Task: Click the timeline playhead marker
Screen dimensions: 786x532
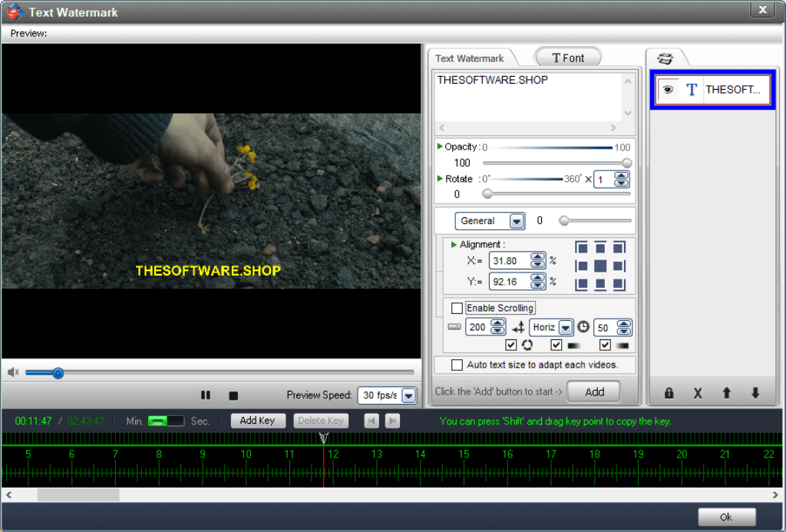Action: click(x=324, y=438)
